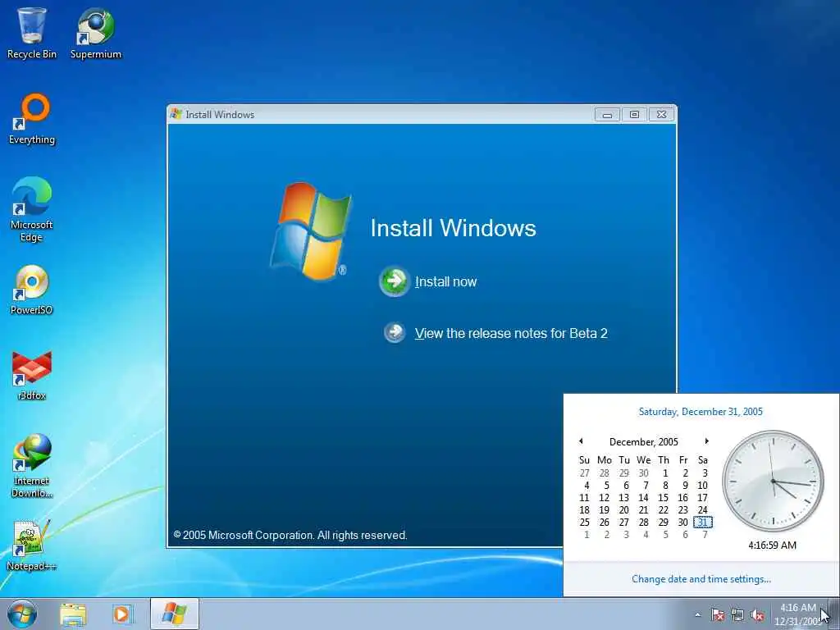Click the Saturday, December 31, 2005 date
Screen dimensions: 840x630
[x=701, y=412]
